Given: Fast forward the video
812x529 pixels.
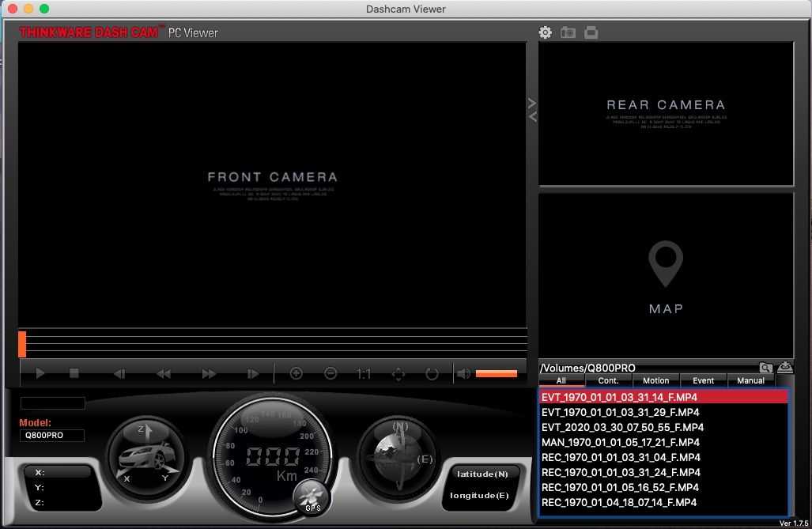Looking at the screenshot, I should (x=209, y=373).
